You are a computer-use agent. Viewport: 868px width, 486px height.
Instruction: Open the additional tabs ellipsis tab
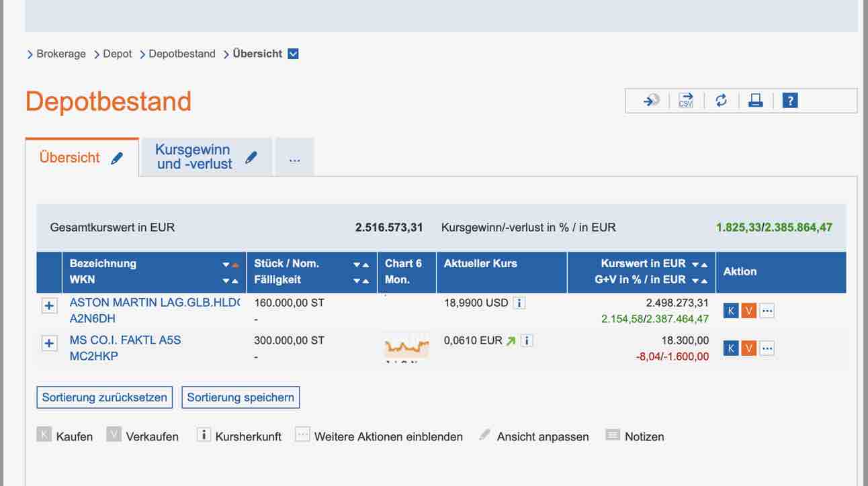[294, 159]
